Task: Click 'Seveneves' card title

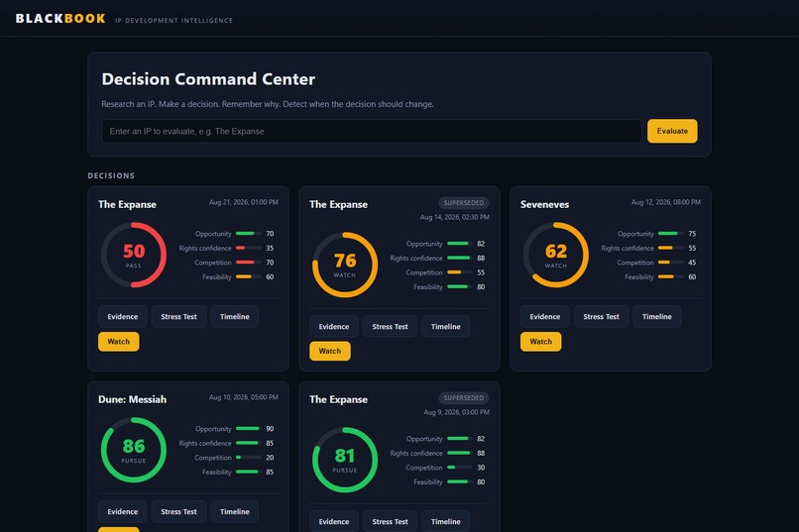Action: point(544,205)
